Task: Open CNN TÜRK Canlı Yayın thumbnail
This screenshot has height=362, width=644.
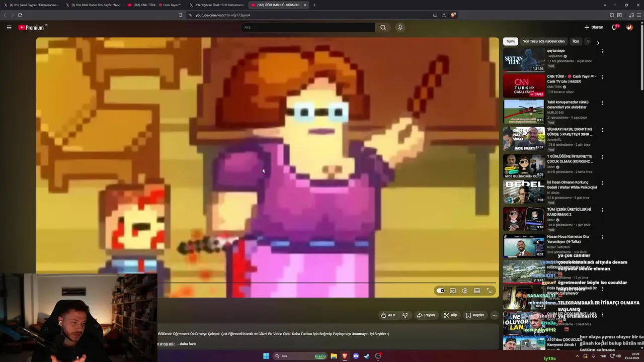Action: (524, 85)
